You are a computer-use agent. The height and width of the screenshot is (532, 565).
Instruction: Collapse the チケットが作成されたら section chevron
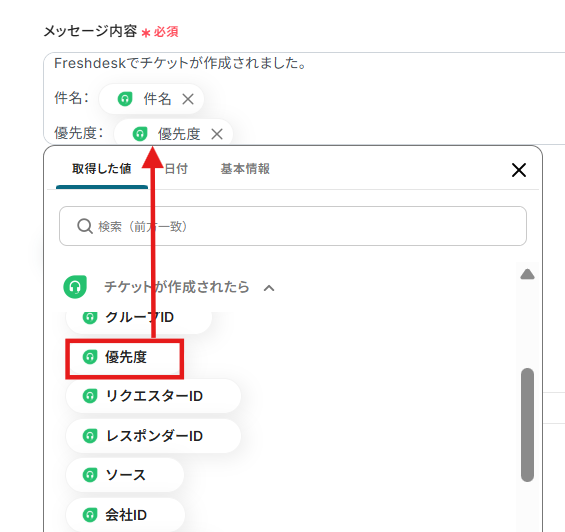[x=269, y=288]
